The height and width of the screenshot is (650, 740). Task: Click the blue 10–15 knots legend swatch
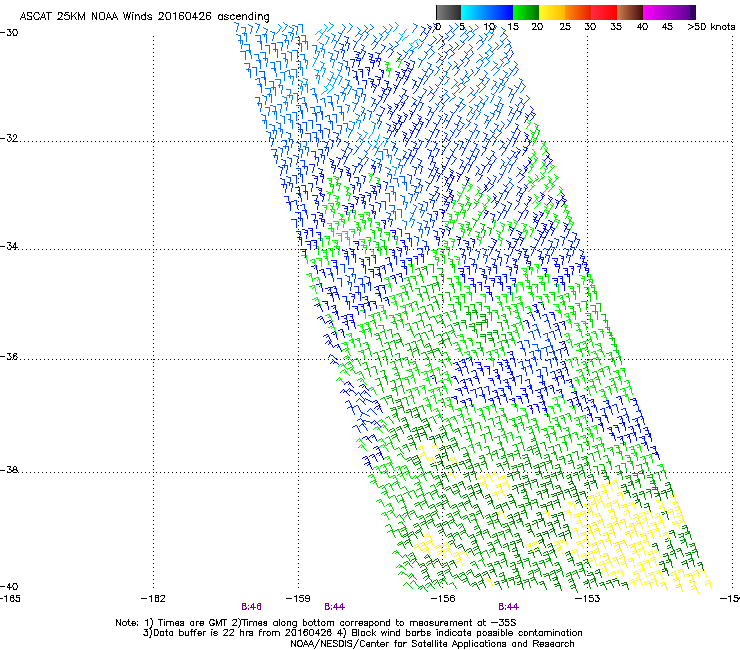500,12
